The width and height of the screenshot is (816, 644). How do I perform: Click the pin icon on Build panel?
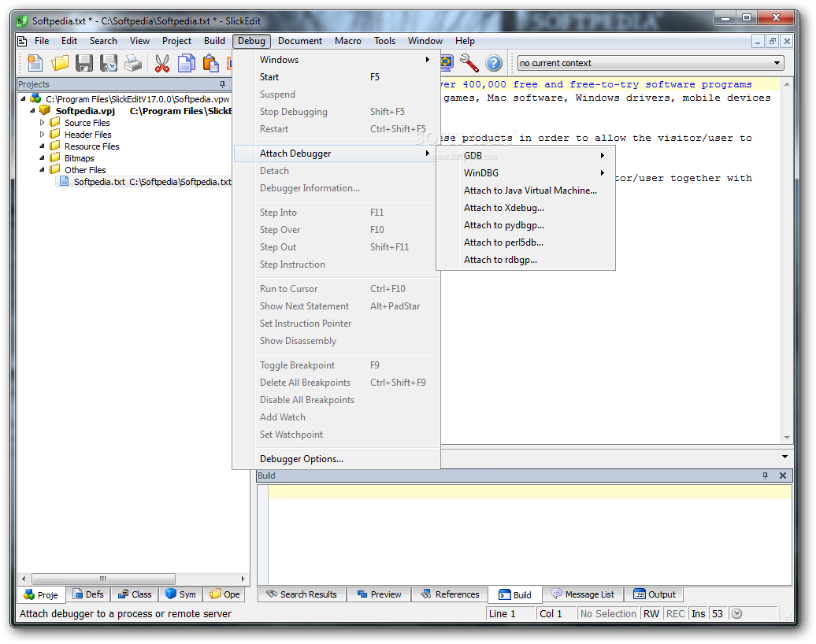(x=765, y=476)
